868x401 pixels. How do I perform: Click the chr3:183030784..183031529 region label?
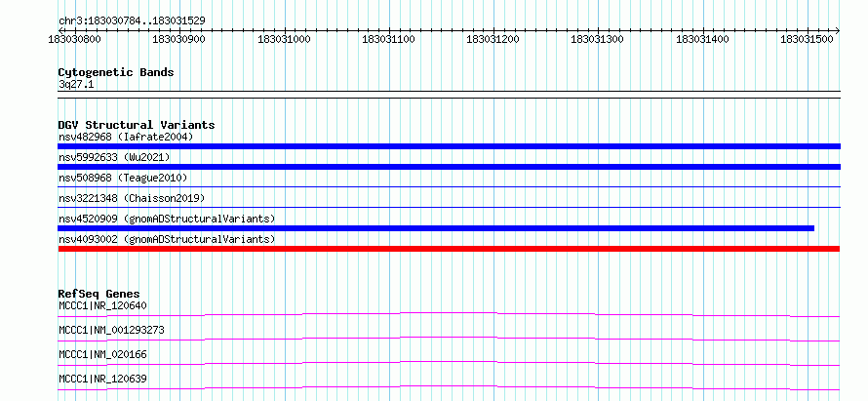point(132,20)
